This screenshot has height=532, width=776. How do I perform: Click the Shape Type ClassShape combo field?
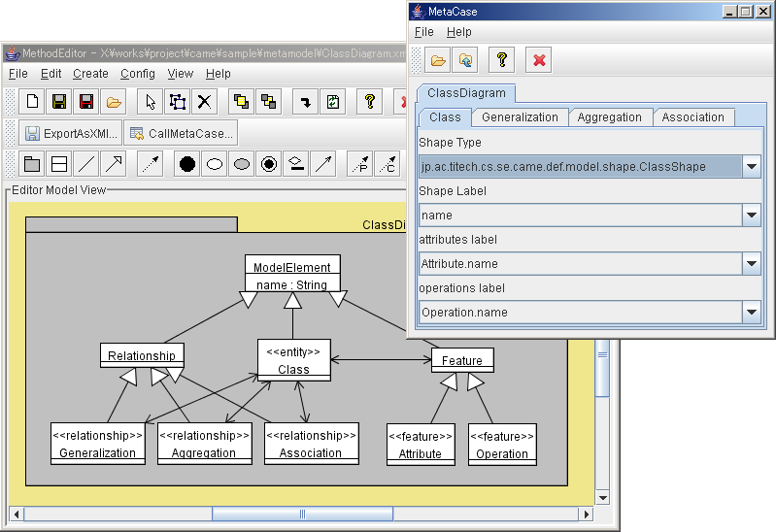click(581, 167)
